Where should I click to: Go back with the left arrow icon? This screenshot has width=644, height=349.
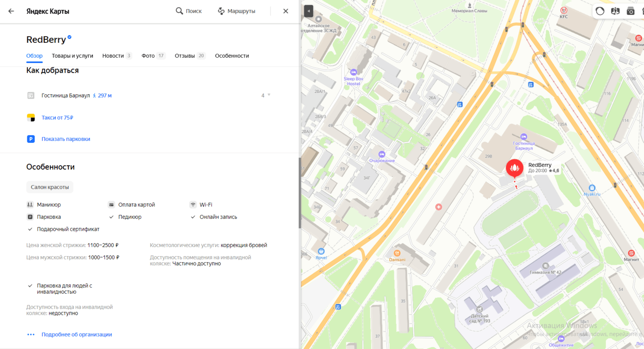(11, 11)
